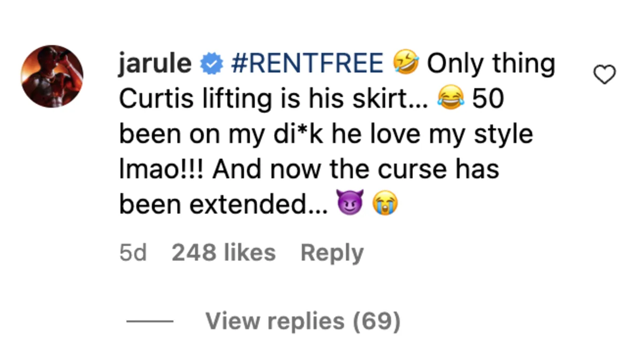Click the divider line beside 'View replies'
This screenshot has height=364, width=638.
coord(149,321)
